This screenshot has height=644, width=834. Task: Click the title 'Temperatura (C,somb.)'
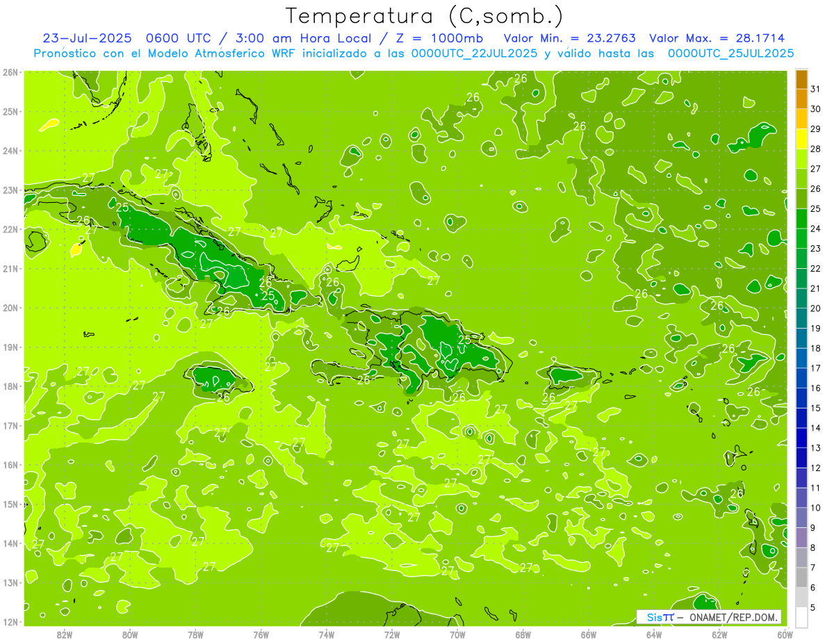425,15
